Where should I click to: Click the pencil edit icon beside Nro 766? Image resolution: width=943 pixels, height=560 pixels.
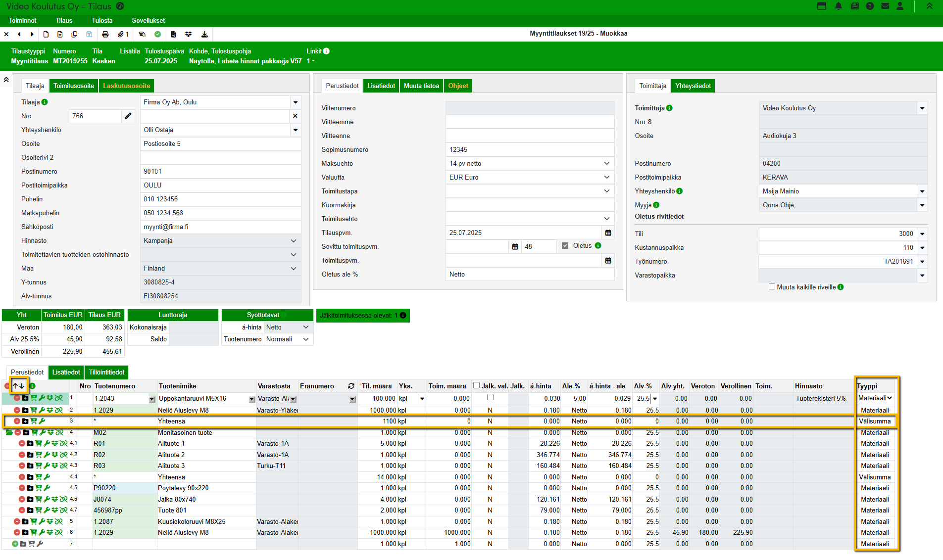(128, 116)
